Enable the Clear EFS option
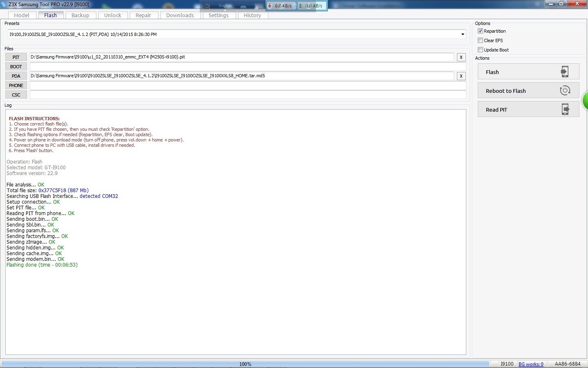Viewport: 588px width, 368px height. (480, 40)
